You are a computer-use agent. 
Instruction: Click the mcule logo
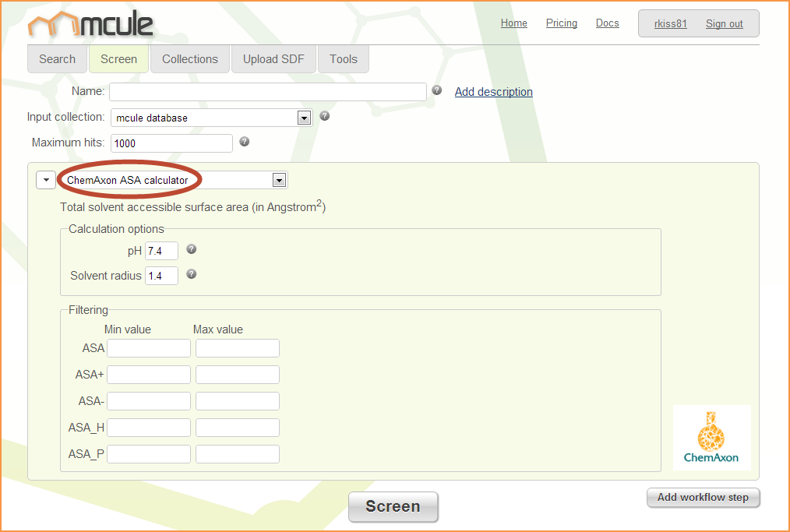click(90, 24)
